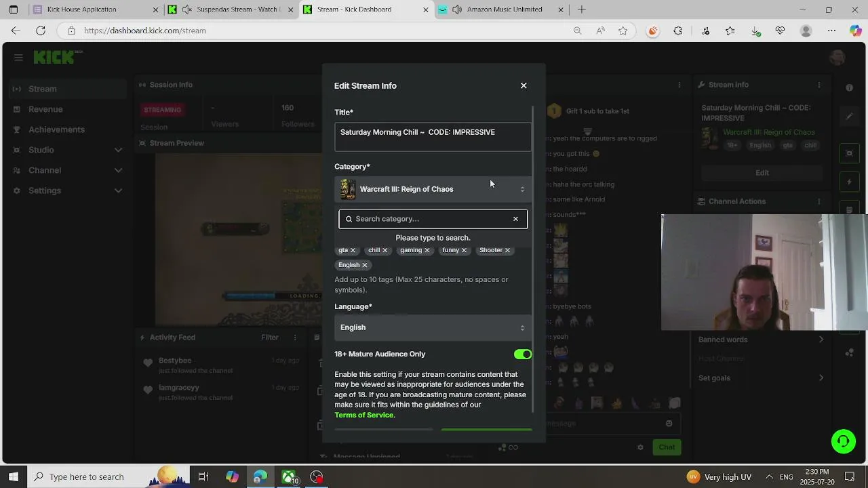Open the Terms of Service link

364,415
